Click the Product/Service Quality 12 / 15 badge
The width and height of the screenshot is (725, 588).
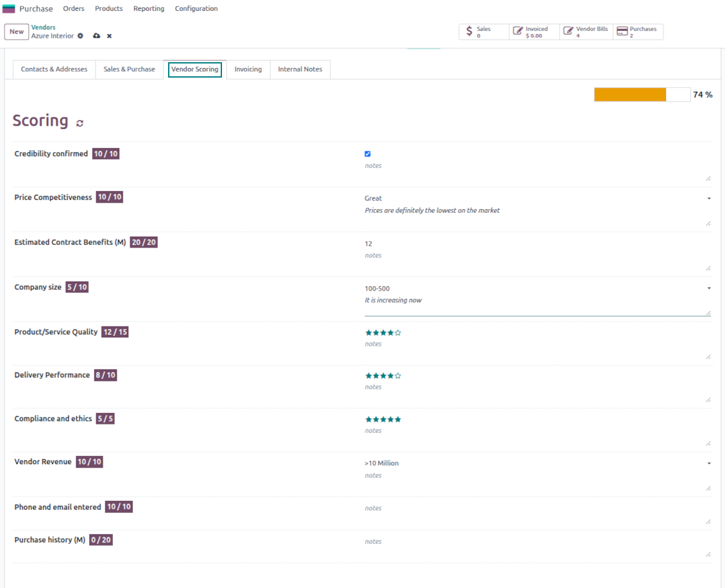pos(115,332)
